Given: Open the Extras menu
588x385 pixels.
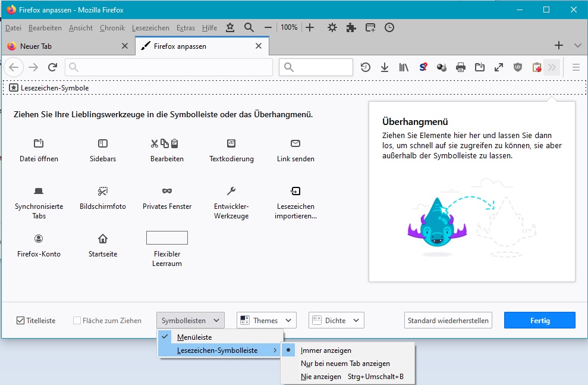Looking at the screenshot, I should [x=185, y=28].
